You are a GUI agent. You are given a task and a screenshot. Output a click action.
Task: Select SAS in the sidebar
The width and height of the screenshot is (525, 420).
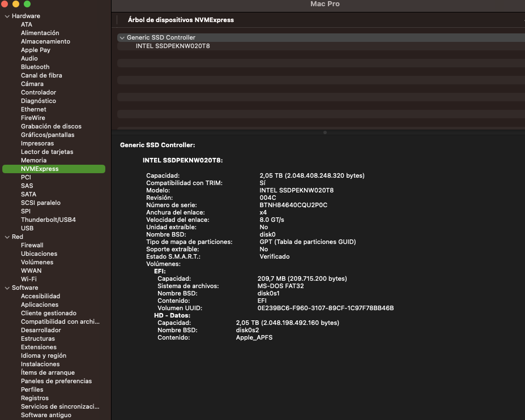click(x=27, y=186)
